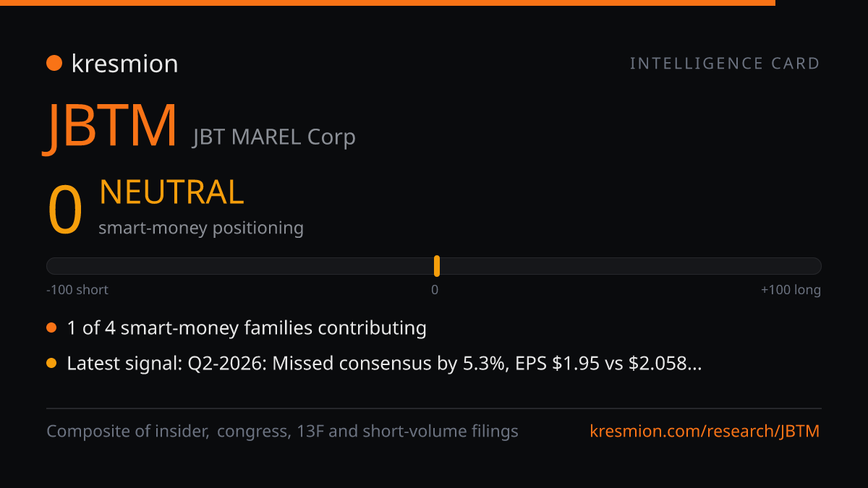Viewport: 868px width, 488px height.
Task: Click the positioning bar's left short half
Action: (240, 266)
